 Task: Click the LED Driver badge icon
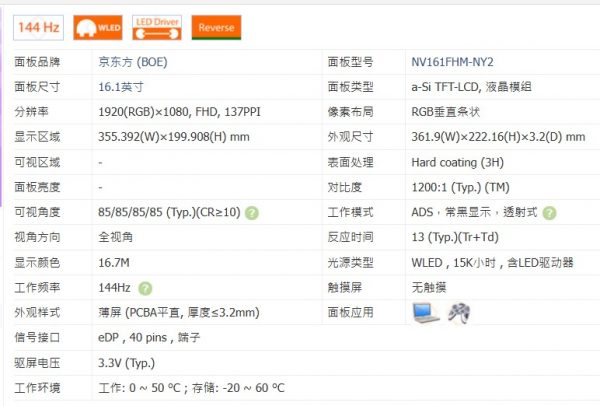(157, 28)
